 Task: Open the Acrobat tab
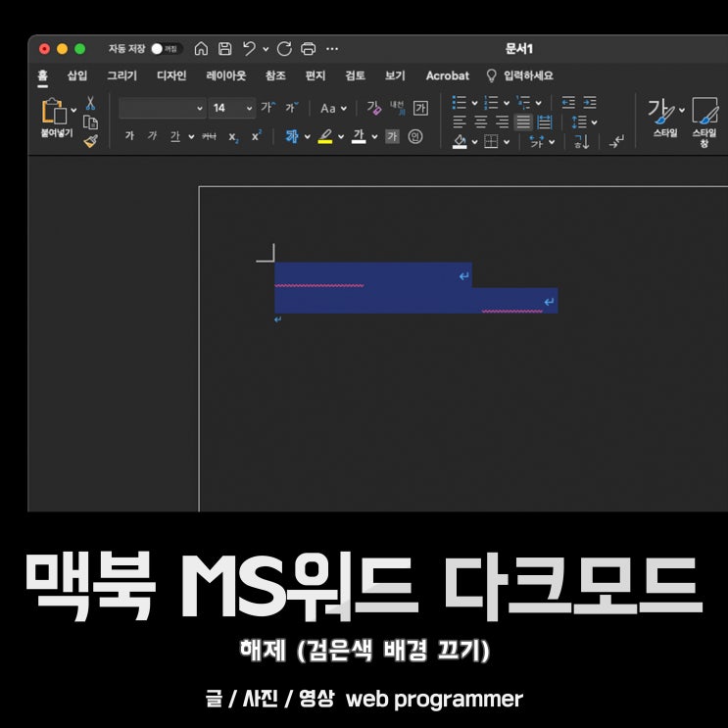click(448, 75)
